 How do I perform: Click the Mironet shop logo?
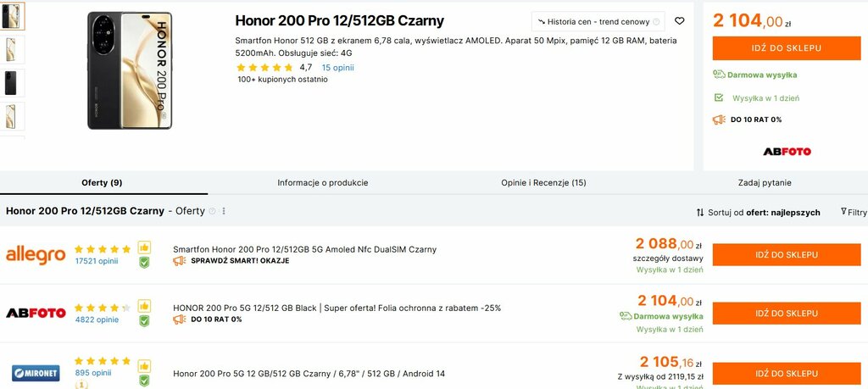[36, 372]
